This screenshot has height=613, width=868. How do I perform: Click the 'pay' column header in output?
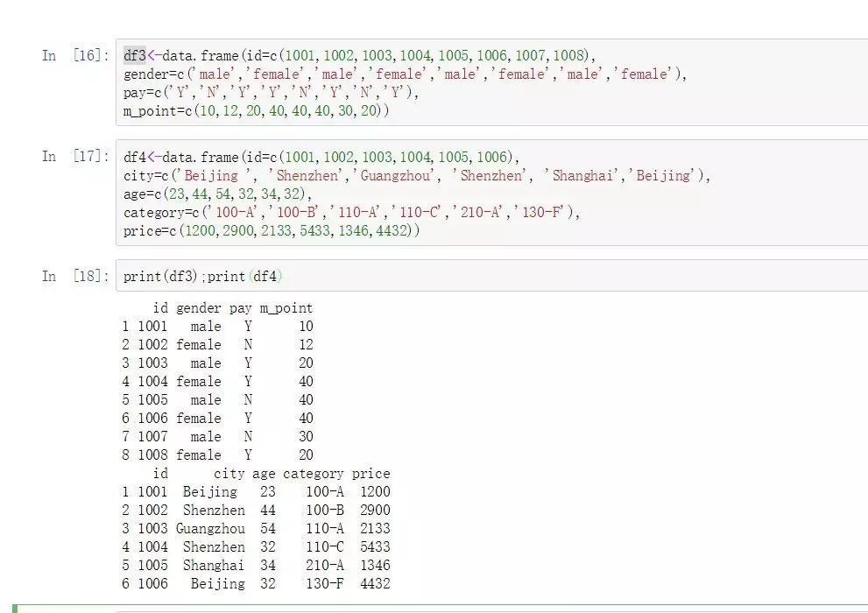pyautogui.click(x=240, y=308)
